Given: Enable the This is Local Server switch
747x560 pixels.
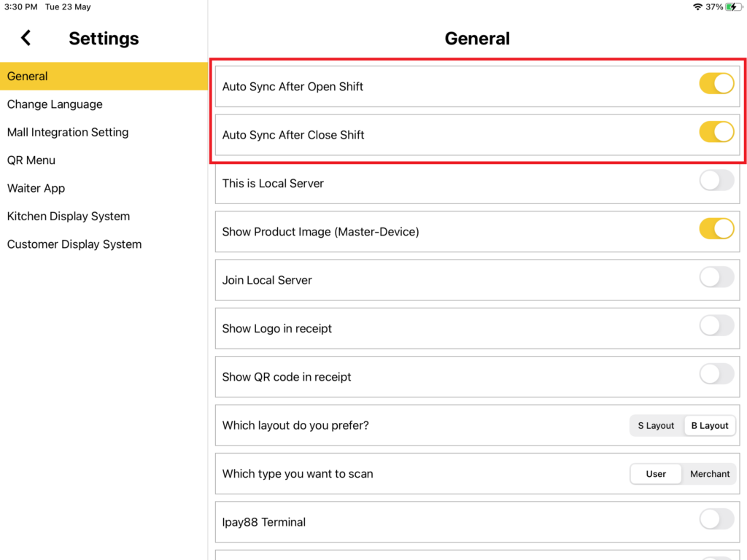Looking at the screenshot, I should pos(716,181).
